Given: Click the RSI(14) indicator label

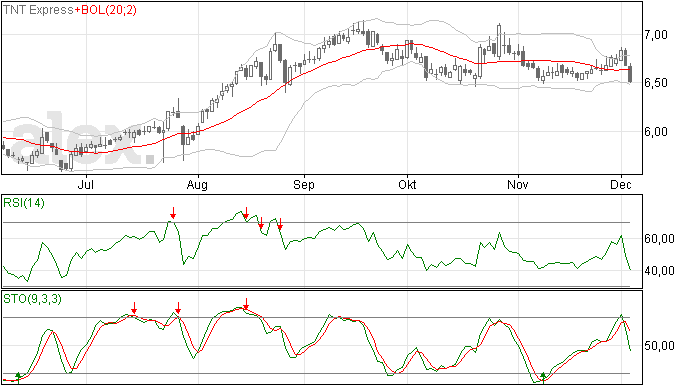Looking at the screenshot, I should click(x=24, y=203).
